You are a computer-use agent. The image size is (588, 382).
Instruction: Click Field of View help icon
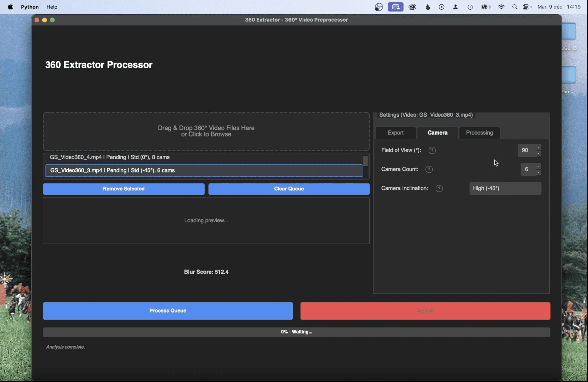432,150
